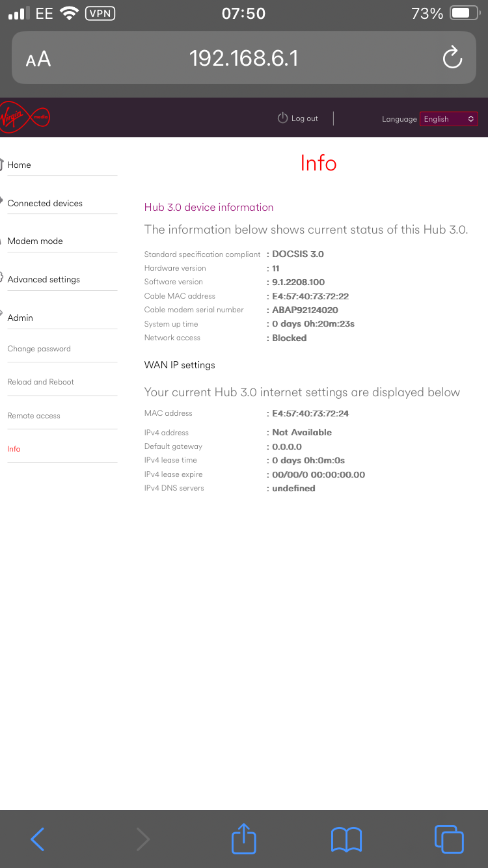
Task: Go back to previous page
Action: [x=38, y=839]
